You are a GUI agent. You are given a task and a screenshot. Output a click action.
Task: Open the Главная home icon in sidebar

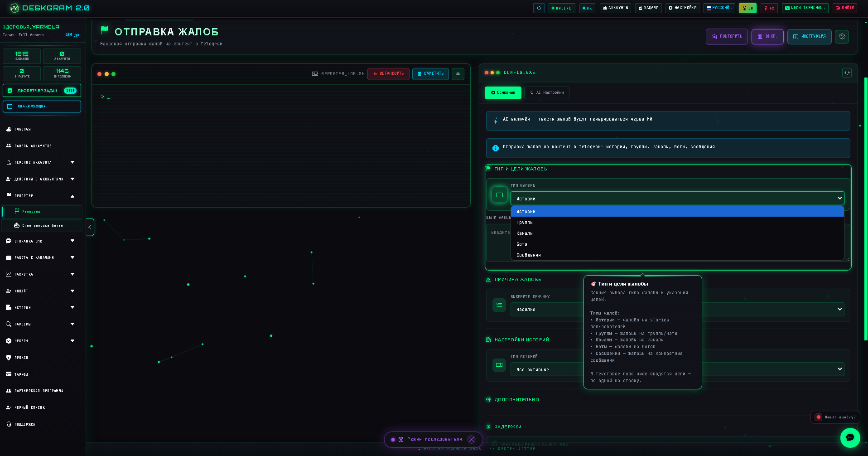[x=9, y=129]
